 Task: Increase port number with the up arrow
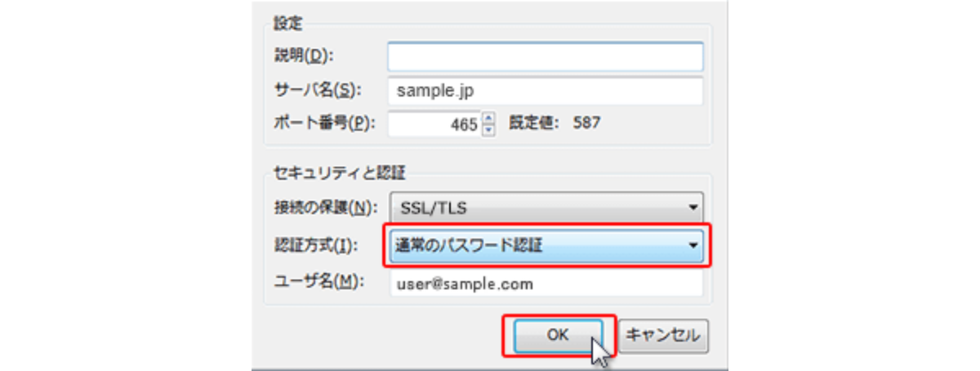click(488, 119)
